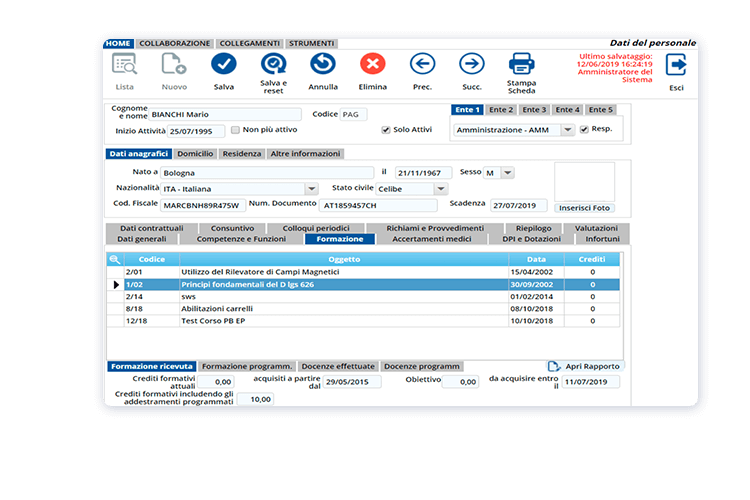Image resolution: width=750 pixels, height=500 pixels.
Task: Open STRUMENTI menu tab
Action: click(x=311, y=44)
